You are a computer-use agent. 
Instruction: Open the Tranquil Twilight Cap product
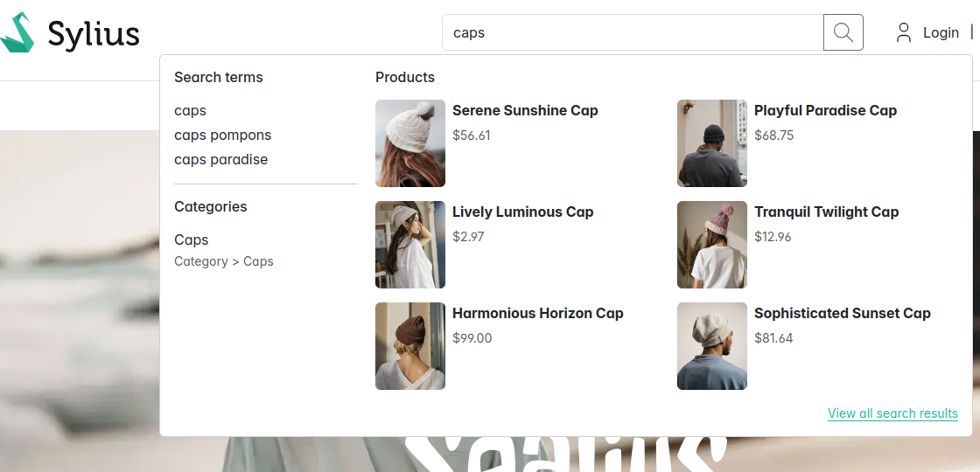[826, 212]
